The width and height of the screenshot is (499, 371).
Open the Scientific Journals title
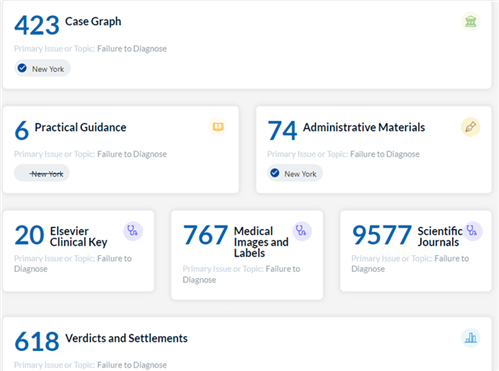440,236
